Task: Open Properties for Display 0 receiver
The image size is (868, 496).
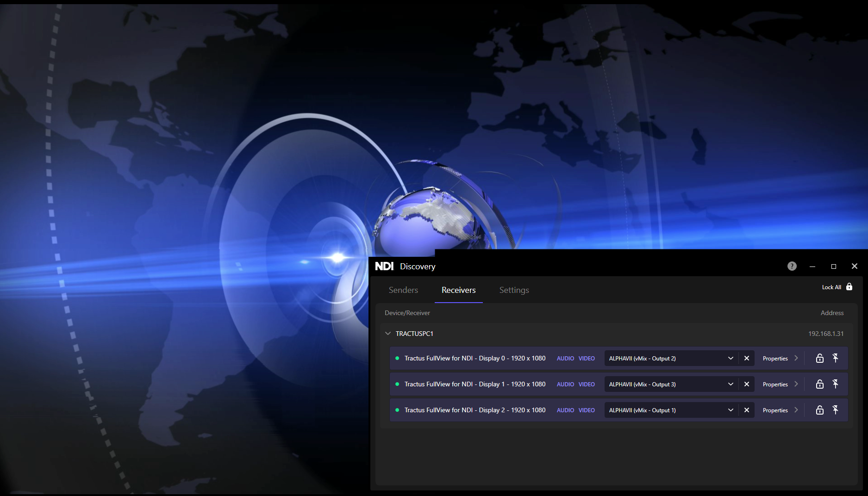Action: (780, 358)
